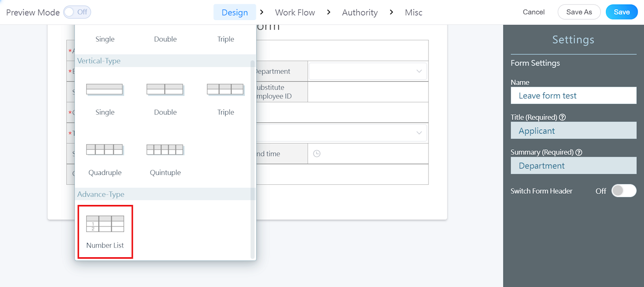Image resolution: width=644 pixels, height=287 pixels.
Task: Click the Save As button
Action: (x=579, y=12)
